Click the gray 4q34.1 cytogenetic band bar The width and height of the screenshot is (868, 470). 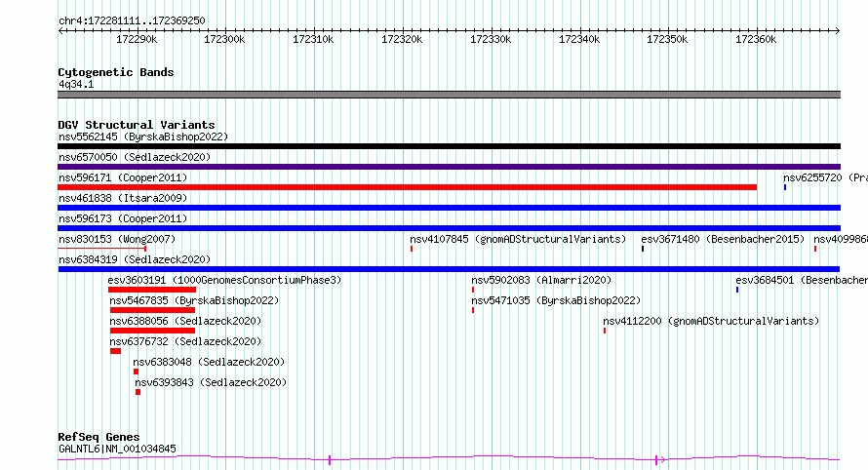(x=449, y=95)
